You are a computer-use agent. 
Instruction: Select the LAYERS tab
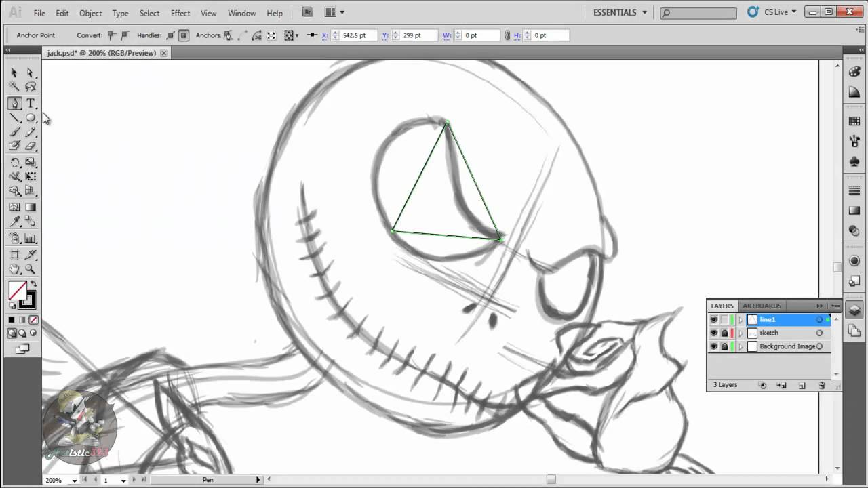[x=722, y=306]
